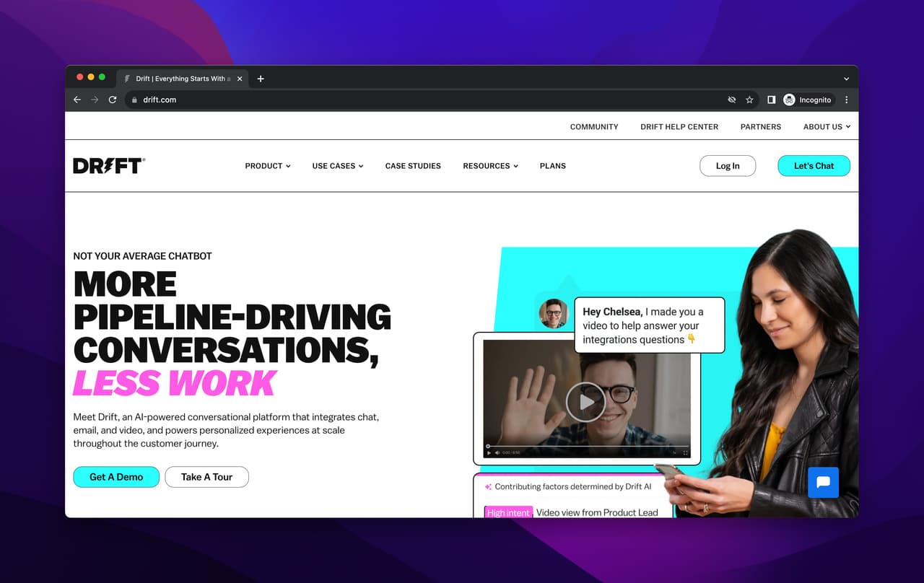Select the Drift browser tab
The image size is (924, 583).
pos(183,79)
